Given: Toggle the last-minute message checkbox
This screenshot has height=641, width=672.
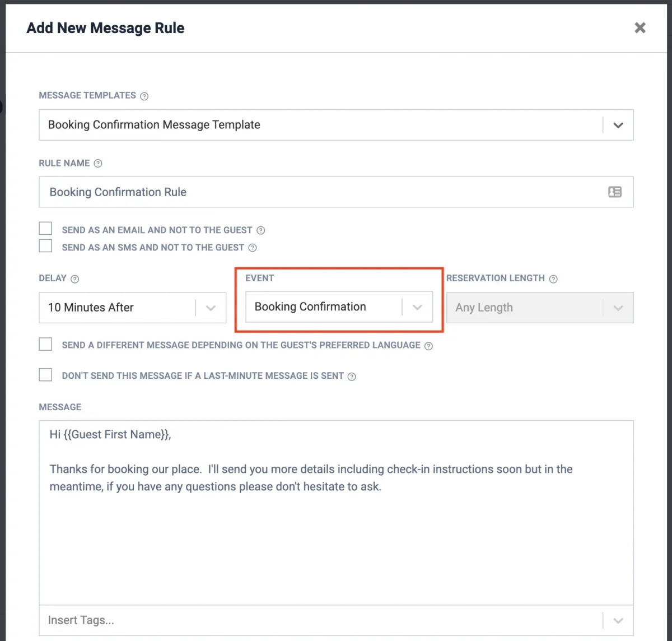Looking at the screenshot, I should (45, 375).
